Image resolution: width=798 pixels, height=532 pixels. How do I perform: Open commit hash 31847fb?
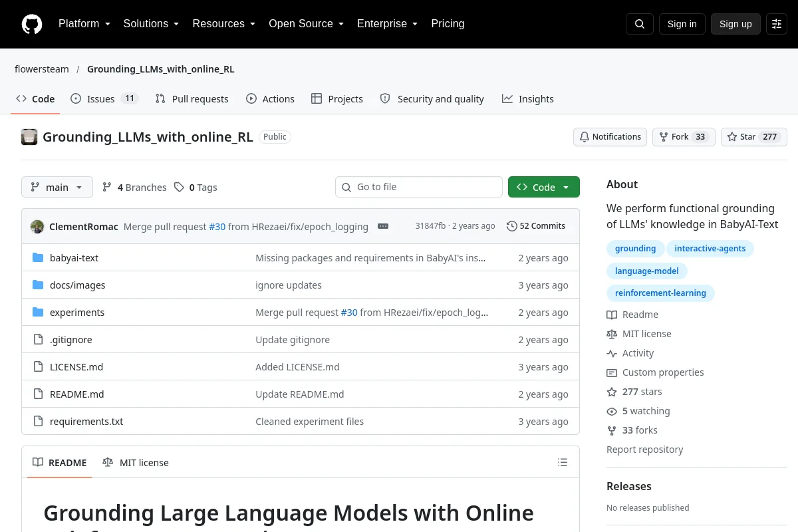point(430,226)
